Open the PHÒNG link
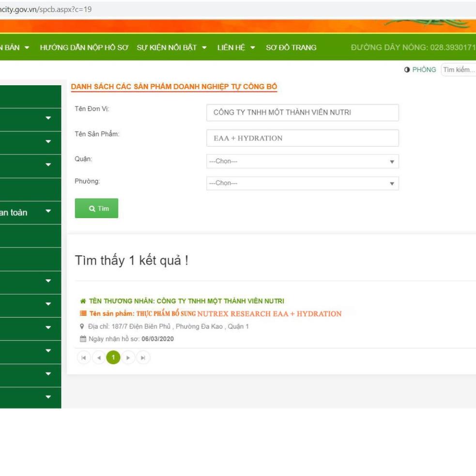Screen dimensions: 476x476 pyautogui.click(x=424, y=70)
